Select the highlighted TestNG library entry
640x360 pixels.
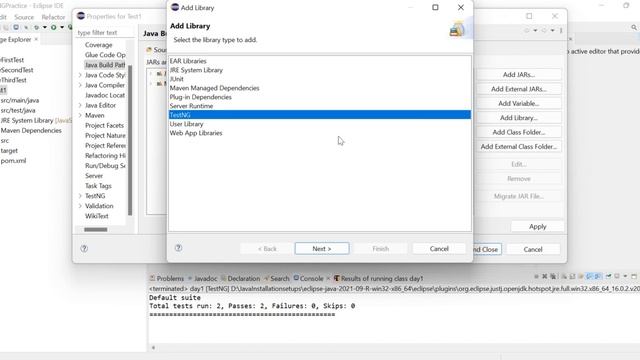coord(320,115)
